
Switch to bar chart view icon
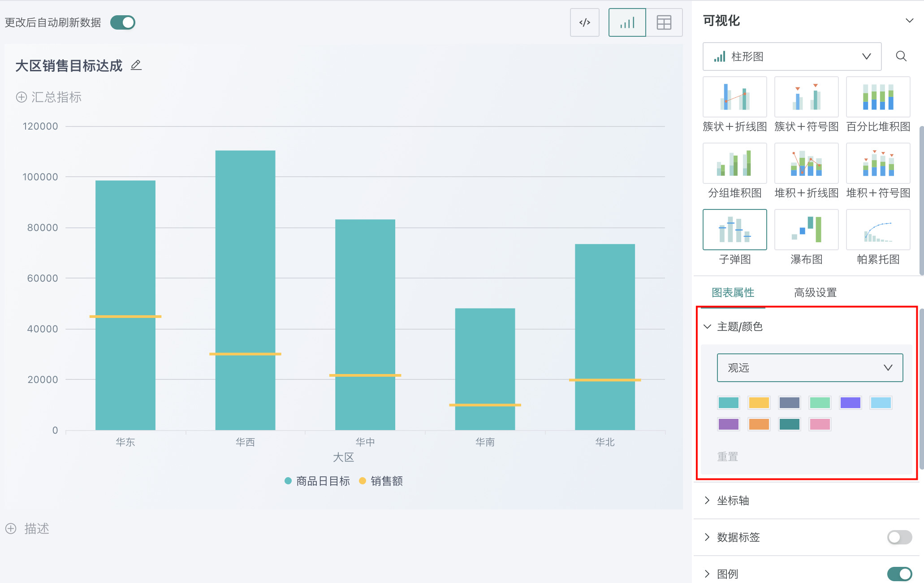pyautogui.click(x=627, y=22)
